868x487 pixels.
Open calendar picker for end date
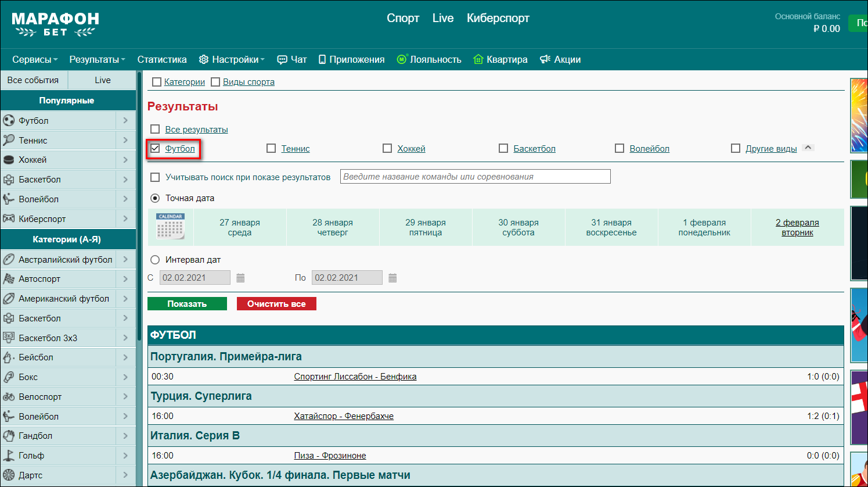pos(392,278)
